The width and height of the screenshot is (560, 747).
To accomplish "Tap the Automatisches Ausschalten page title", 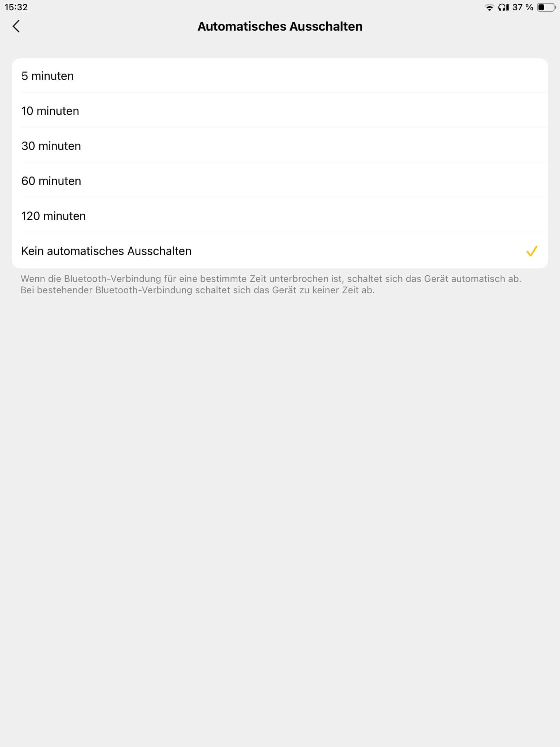I will pos(280,26).
